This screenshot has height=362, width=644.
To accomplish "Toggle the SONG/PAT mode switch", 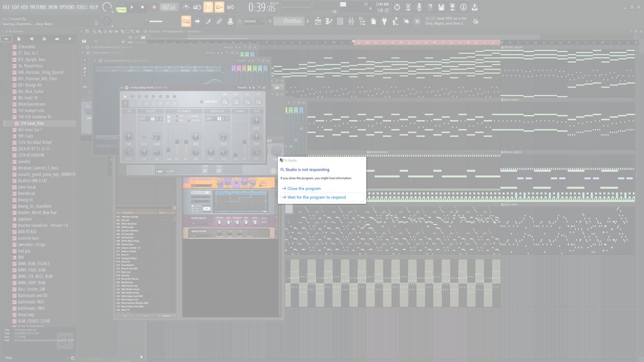I will point(121,7).
